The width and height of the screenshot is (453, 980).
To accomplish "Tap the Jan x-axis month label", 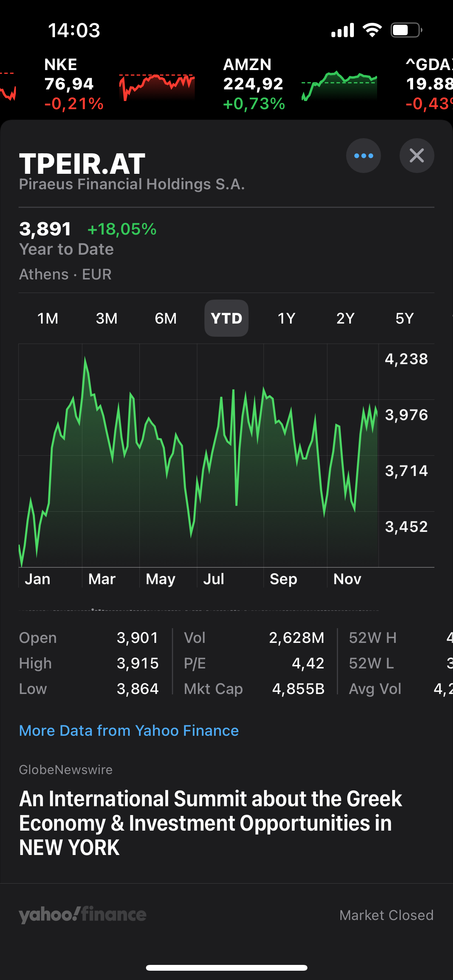I will click(x=38, y=579).
